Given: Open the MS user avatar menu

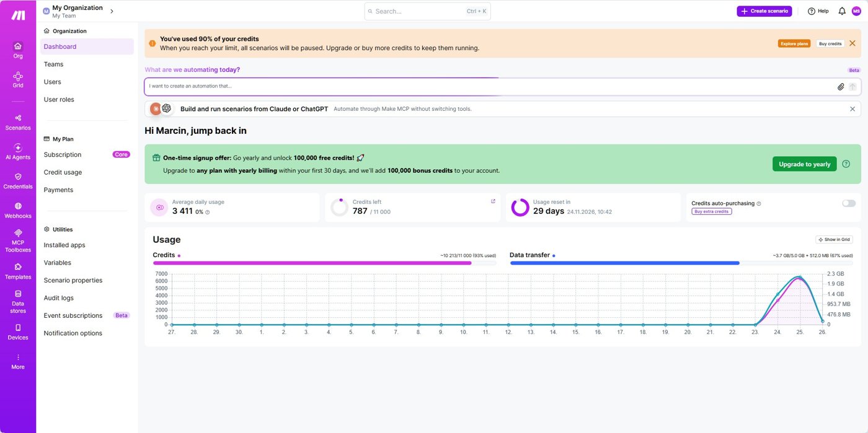Looking at the screenshot, I should [856, 11].
